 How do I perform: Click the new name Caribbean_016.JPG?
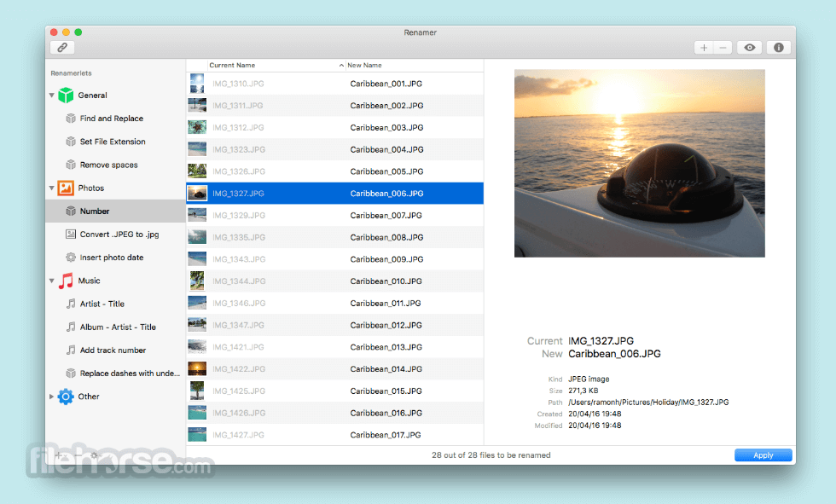point(386,413)
